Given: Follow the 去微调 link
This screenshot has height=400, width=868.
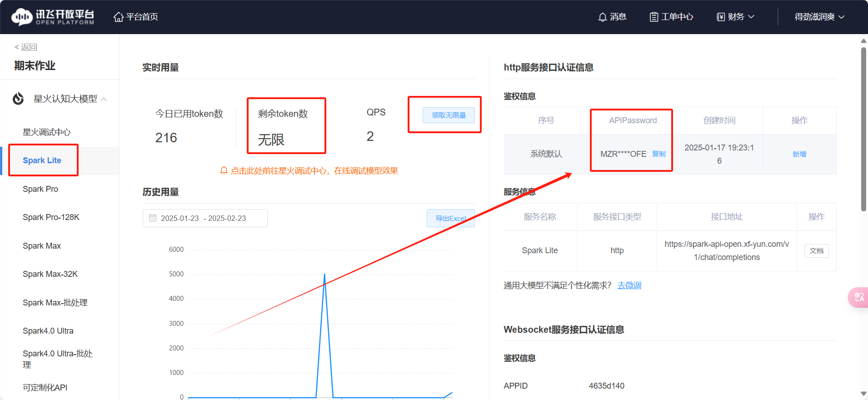Looking at the screenshot, I should pyautogui.click(x=629, y=285).
